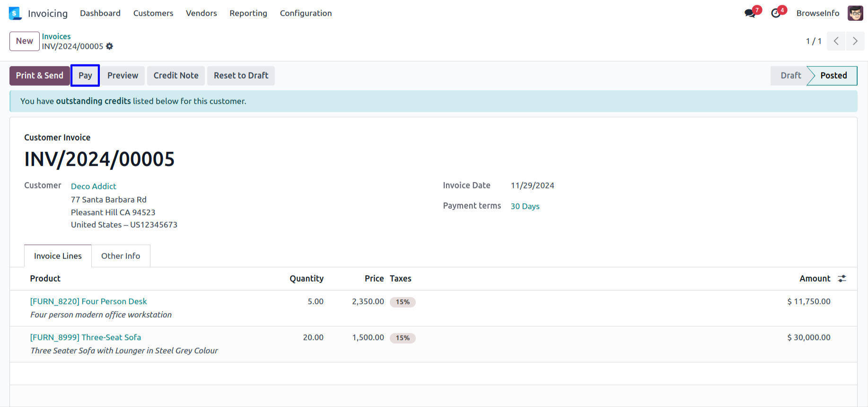The width and height of the screenshot is (868, 407).
Task: Click the Invoicing app logo icon
Action: (15, 13)
